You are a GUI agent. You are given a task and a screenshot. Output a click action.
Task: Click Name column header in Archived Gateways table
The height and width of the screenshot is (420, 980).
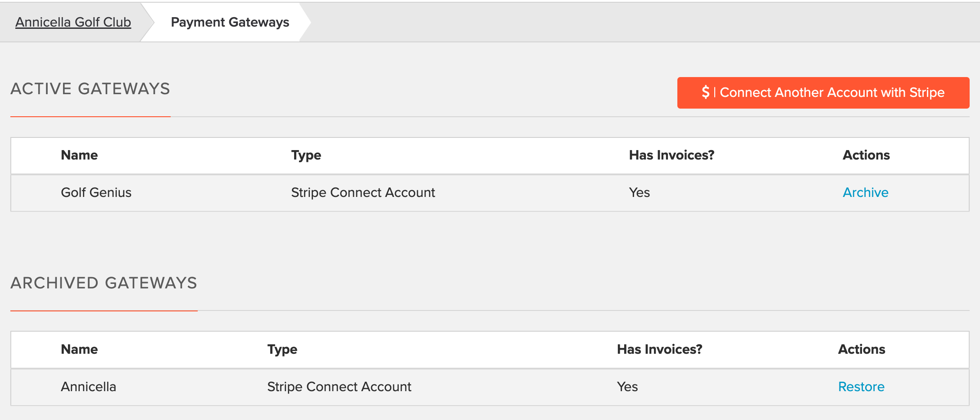79,349
